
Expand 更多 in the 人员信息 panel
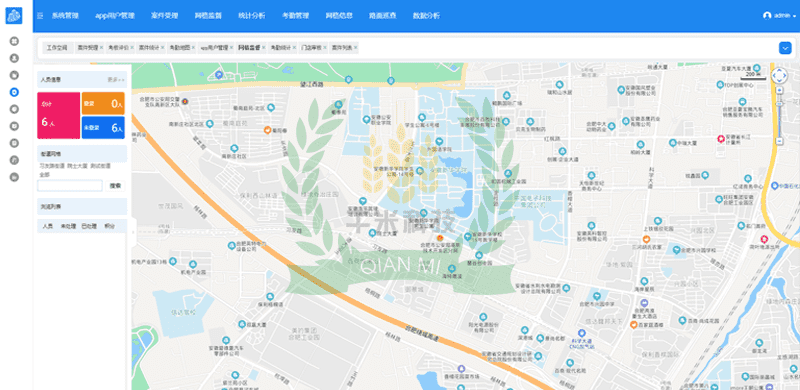(x=116, y=80)
